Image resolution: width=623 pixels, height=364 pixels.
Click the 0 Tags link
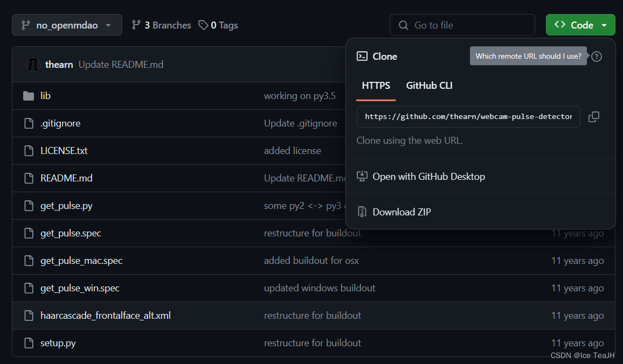[218, 25]
